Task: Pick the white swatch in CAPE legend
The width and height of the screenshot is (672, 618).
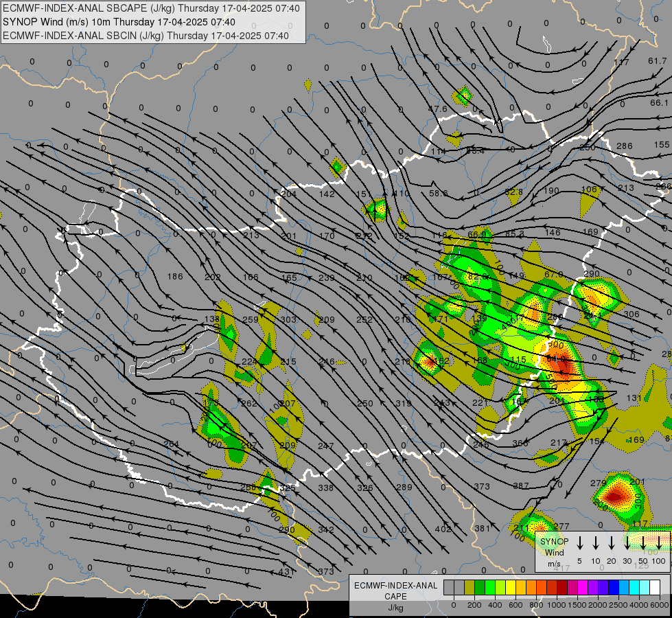Action: pyautogui.click(x=654, y=588)
